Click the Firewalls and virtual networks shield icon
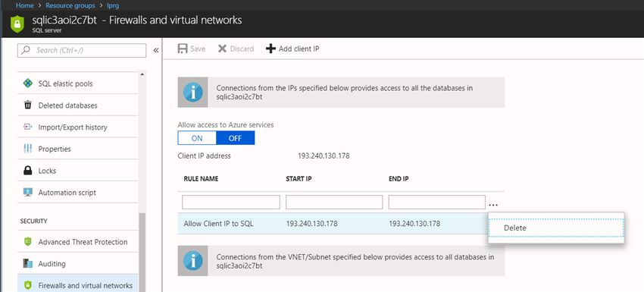The height and width of the screenshot is (292, 644). [x=28, y=285]
